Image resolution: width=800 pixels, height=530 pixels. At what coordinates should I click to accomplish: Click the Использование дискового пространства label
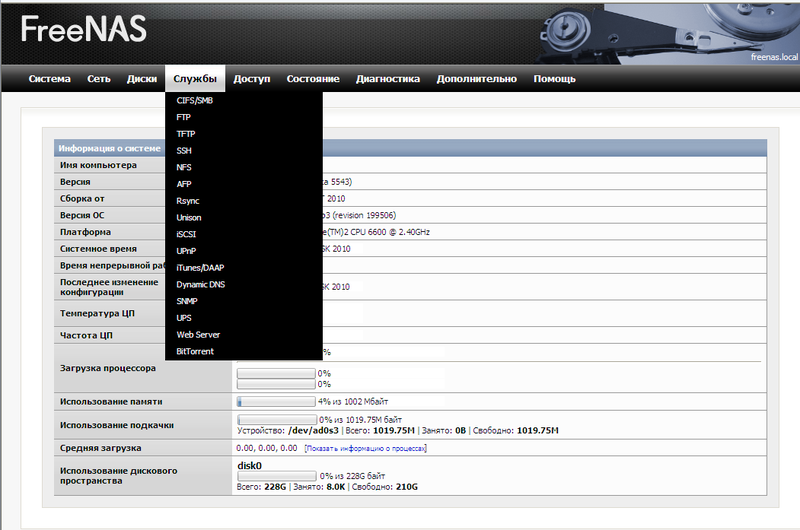[x=118, y=475]
